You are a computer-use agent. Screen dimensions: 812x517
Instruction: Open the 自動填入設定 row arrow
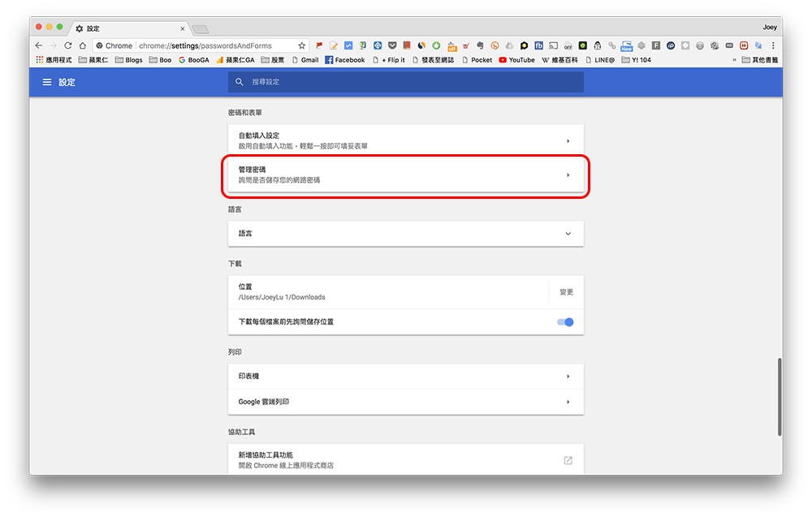coord(568,140)
